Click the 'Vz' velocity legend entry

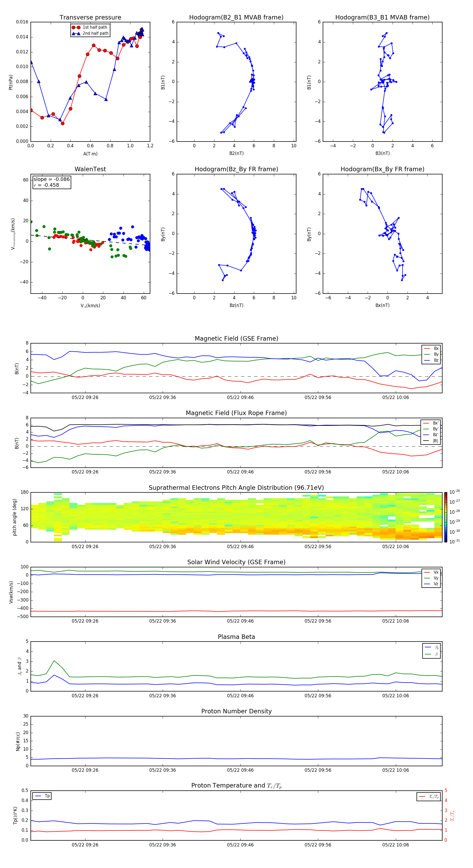pos(431,584)
